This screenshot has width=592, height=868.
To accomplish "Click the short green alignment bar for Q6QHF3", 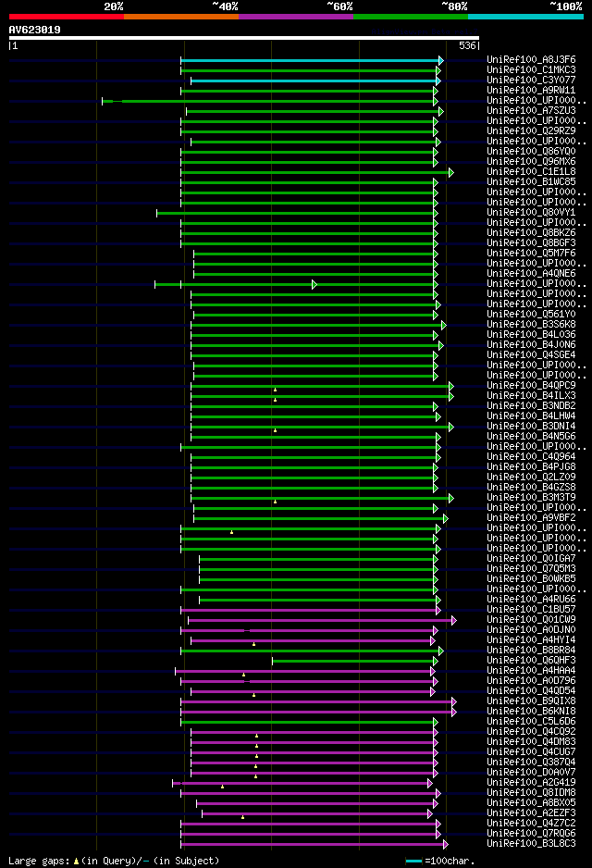I will click(x=354, y=661).
